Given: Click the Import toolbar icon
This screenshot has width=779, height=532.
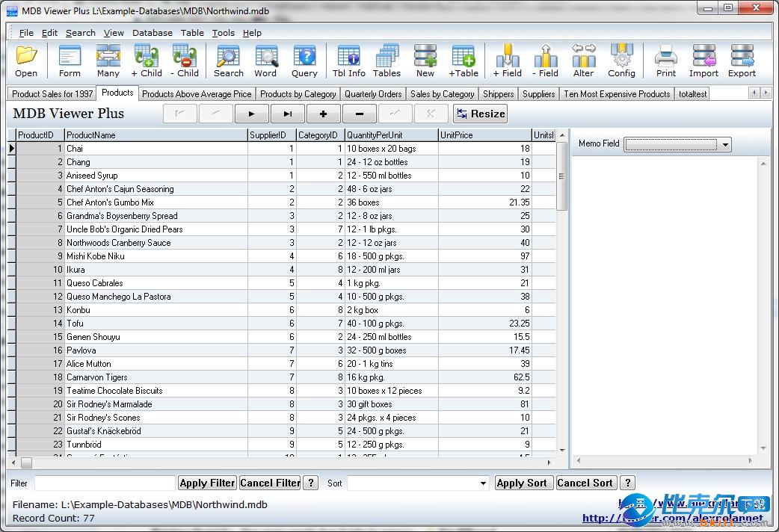Looking at the screenshot, I should coord(703,61).
